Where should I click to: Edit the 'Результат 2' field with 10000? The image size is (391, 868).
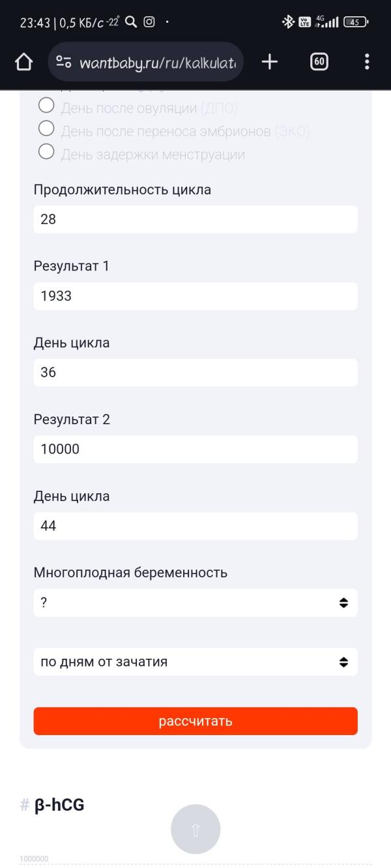[195, 449]
